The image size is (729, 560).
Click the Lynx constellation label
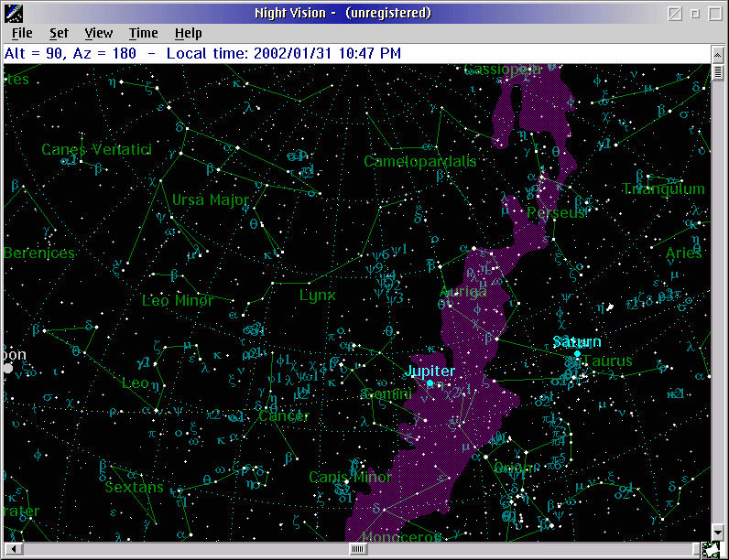click(x=317, y=296)
